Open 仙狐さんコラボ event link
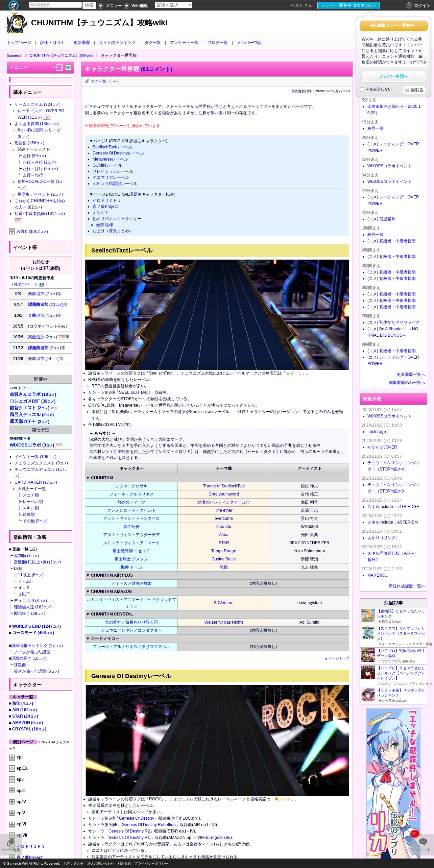The width and height of the screenshot is (434, 868). tap(33, 394)
